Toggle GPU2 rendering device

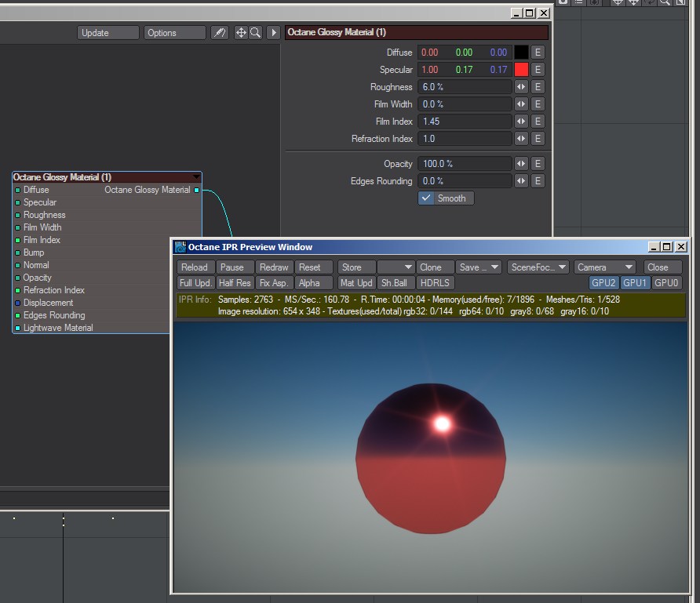pyautogui.click(x=603, y=283)
